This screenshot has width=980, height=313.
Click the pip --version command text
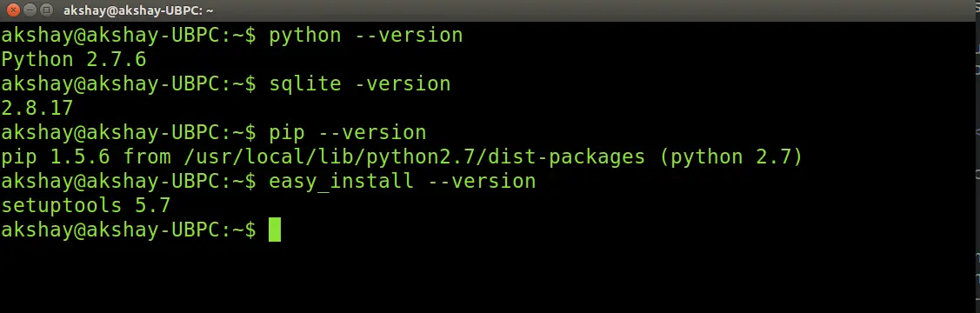348,132
